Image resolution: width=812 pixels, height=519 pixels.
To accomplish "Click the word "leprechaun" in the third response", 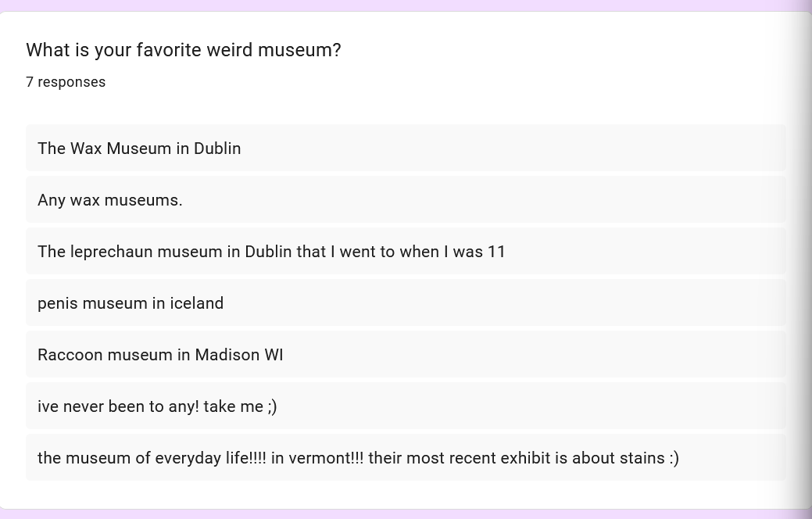I will (x=112, y=252).
